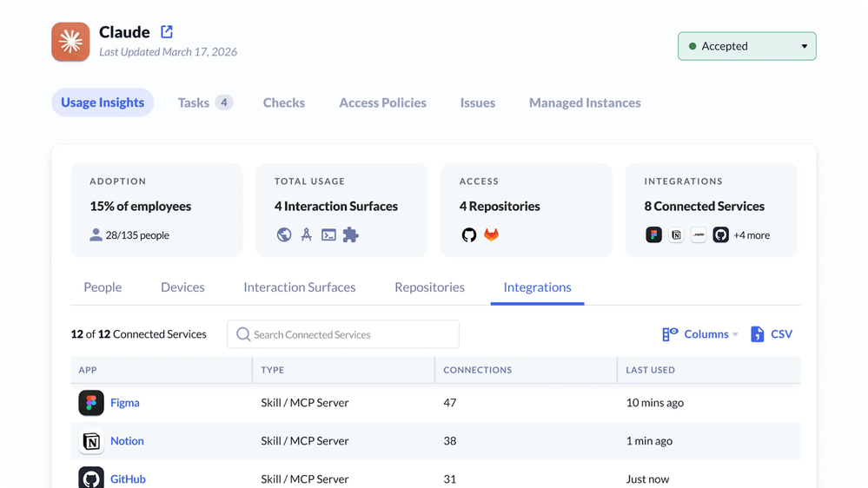Click the Figma icon in Integrations card
The image size is (868, 488).
point(653,235)
